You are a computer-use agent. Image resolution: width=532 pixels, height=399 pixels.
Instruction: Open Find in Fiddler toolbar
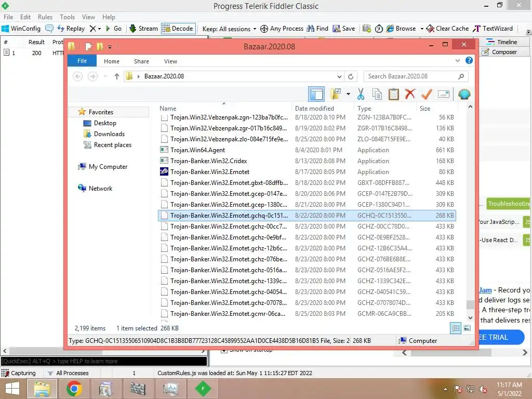317,29
